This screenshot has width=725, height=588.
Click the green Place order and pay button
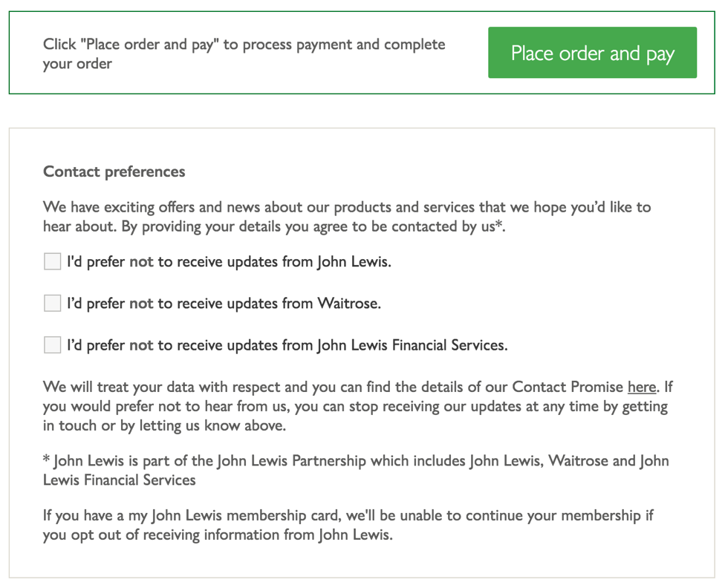coord(592,52)
